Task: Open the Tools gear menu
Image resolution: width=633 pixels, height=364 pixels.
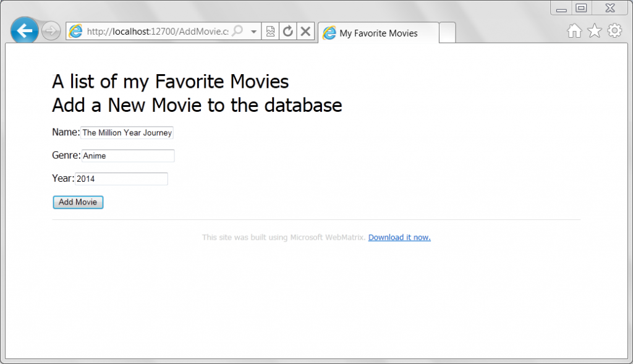Action: (x=614, y=31)
